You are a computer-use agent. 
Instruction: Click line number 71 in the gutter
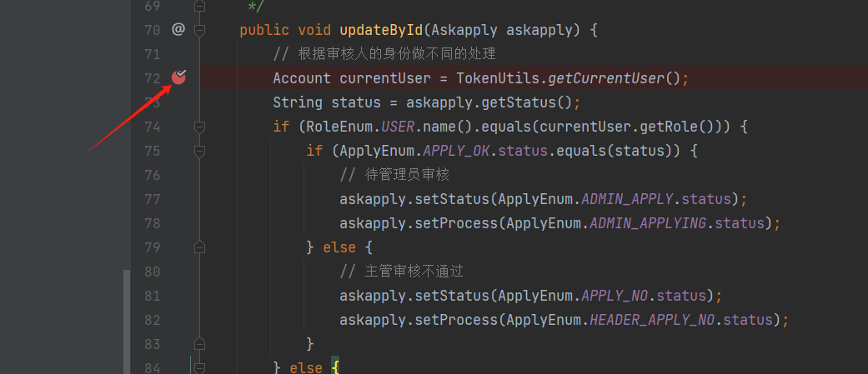152,54
